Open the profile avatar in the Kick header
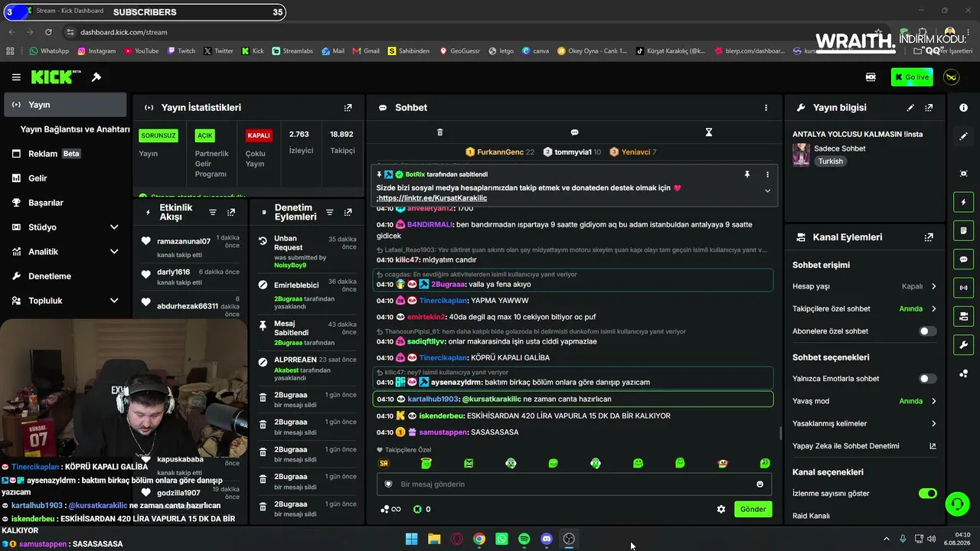This screenshot has width=980, height=551. [951, 77]
